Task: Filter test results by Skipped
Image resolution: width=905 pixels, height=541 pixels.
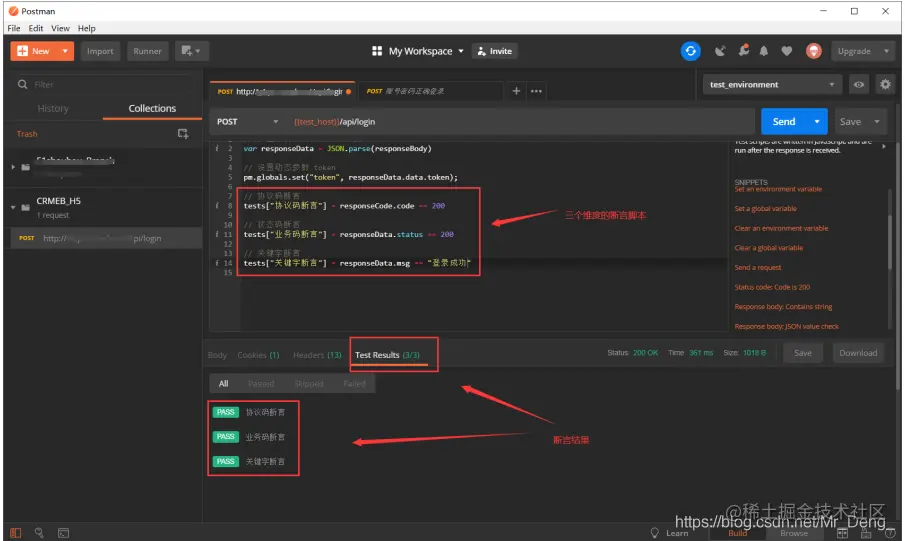Action: pos(309,383)
